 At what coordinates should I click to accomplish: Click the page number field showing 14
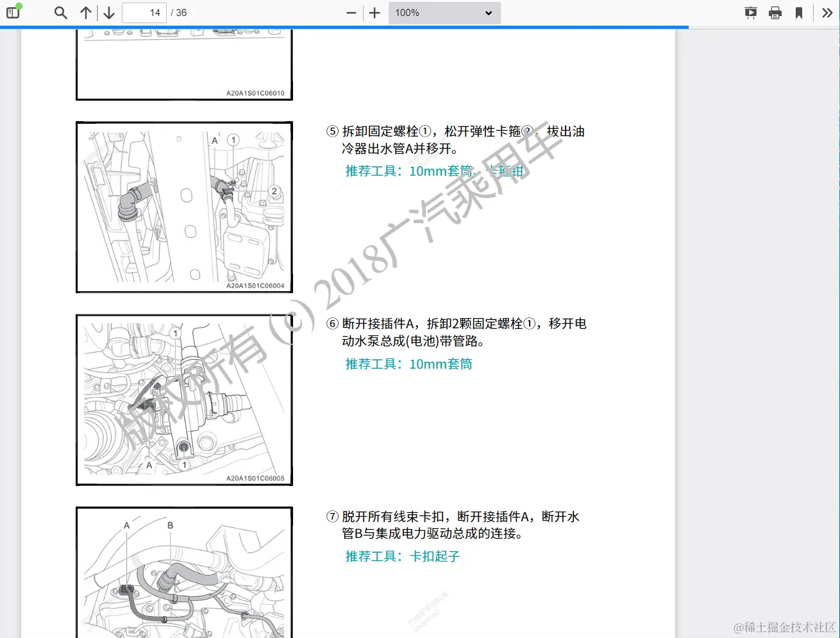144,12
